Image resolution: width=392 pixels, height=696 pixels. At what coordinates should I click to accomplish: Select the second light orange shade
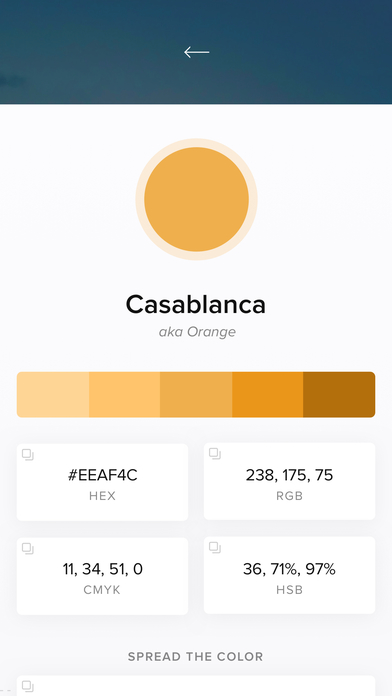[x=125, y=395]
